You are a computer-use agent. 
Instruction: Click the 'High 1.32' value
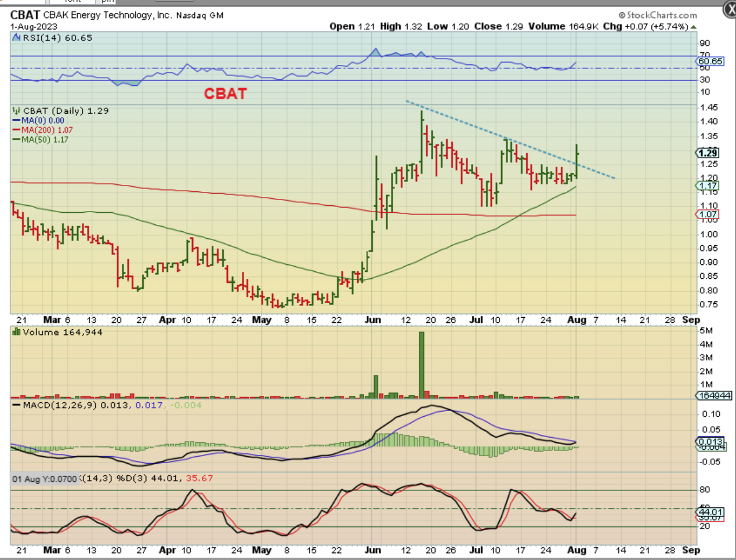pos(401,26)
